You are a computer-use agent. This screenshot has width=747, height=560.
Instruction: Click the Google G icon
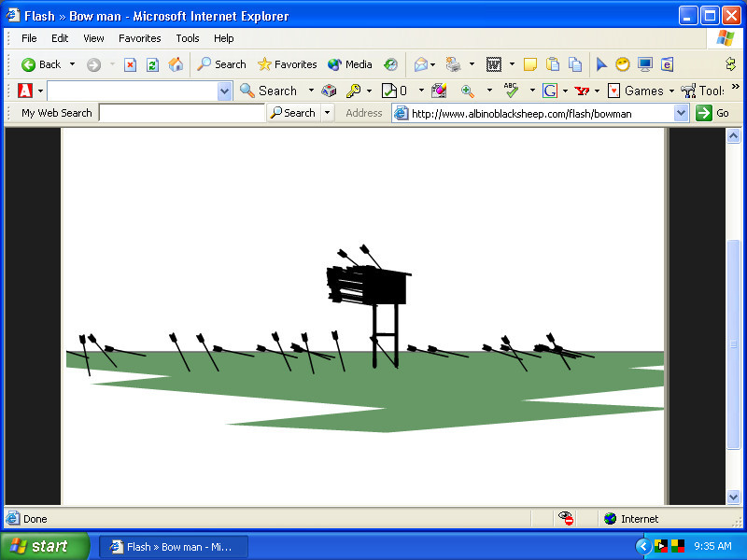550,91
